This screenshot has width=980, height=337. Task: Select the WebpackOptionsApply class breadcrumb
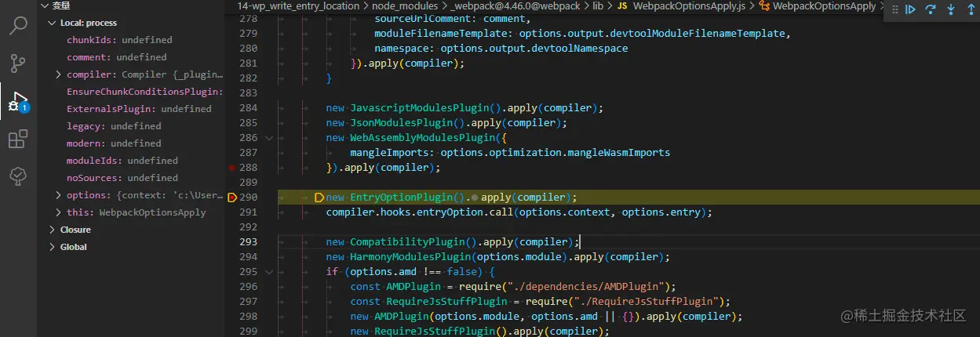point(825,6)
